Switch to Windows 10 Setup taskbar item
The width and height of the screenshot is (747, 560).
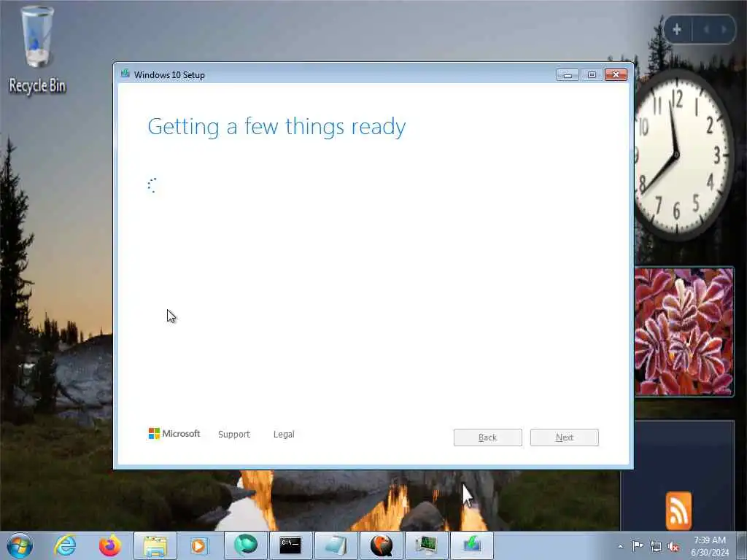[x=472, y=545]
